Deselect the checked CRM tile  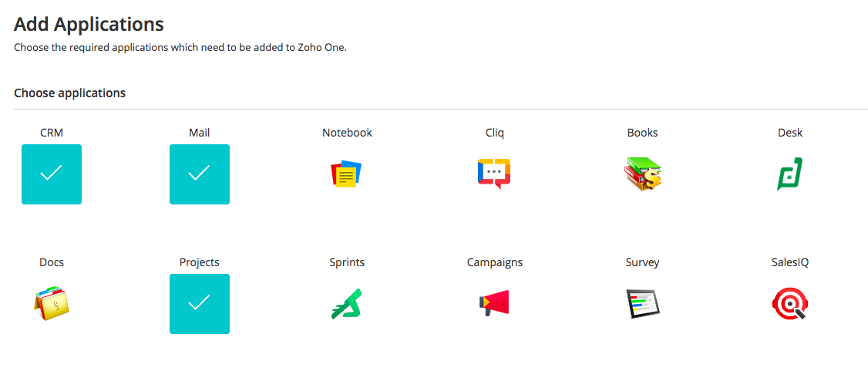click(x=52, y=174)
